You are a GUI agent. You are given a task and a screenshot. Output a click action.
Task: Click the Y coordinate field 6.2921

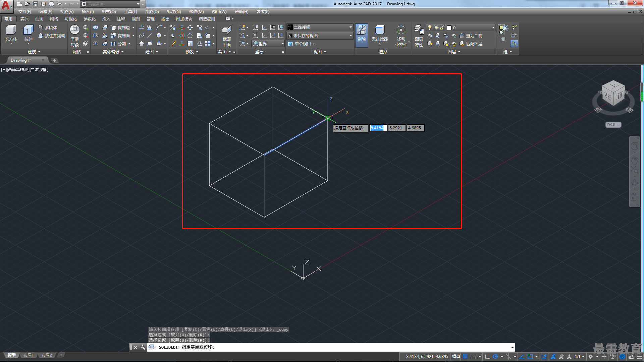tap(396, 128)
